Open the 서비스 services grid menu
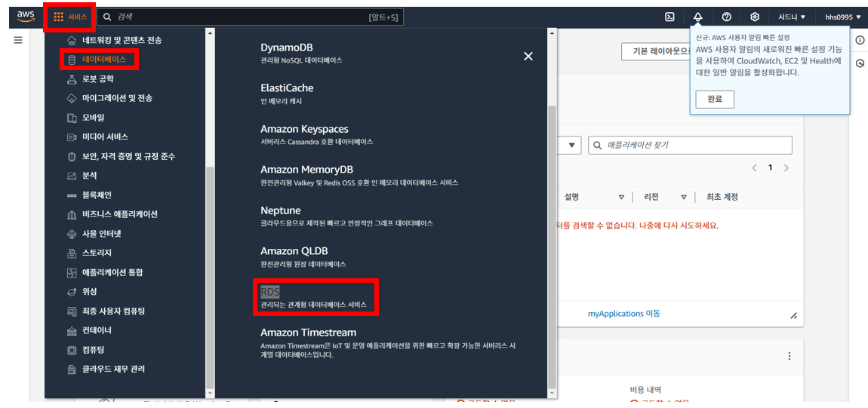The width and height of the screenshot is (868, 408). (x=70, y=17)
